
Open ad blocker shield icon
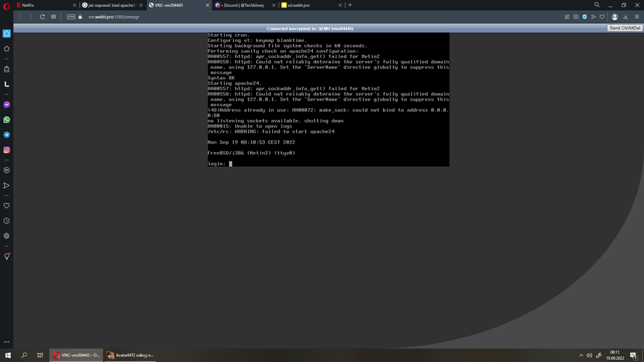point(585,17)
